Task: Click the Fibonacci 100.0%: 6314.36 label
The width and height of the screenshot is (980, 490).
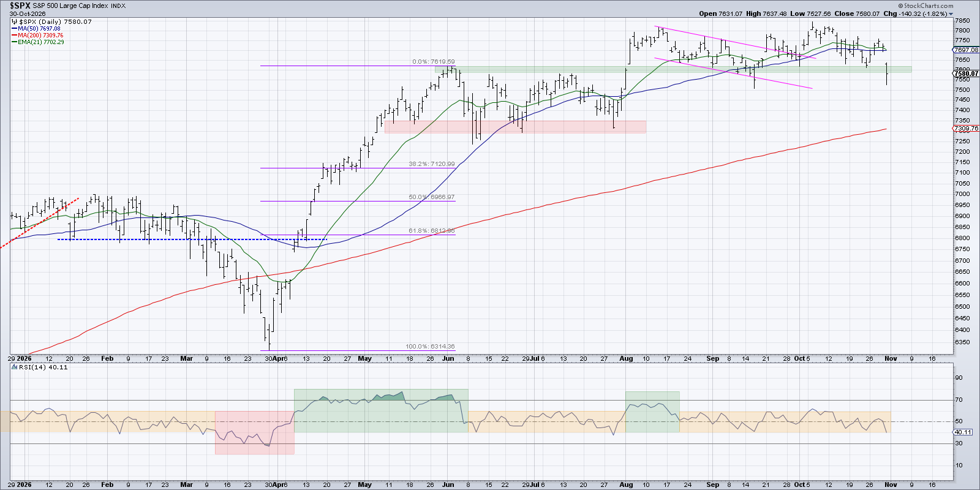Action: 430,347
